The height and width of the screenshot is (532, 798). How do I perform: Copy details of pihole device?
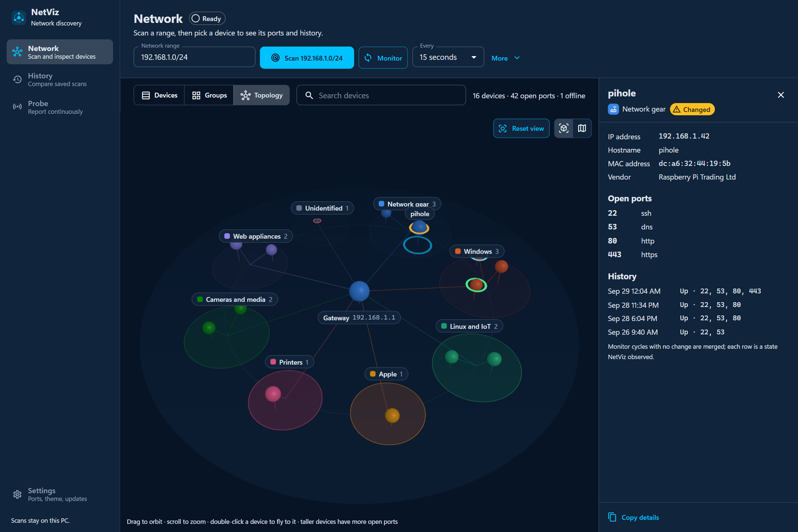coord(634,517)
